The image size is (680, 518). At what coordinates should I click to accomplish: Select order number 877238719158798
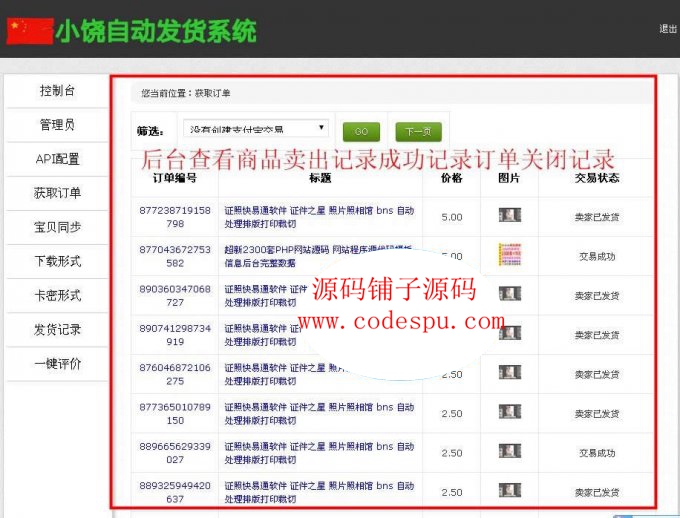coord(175,217)
